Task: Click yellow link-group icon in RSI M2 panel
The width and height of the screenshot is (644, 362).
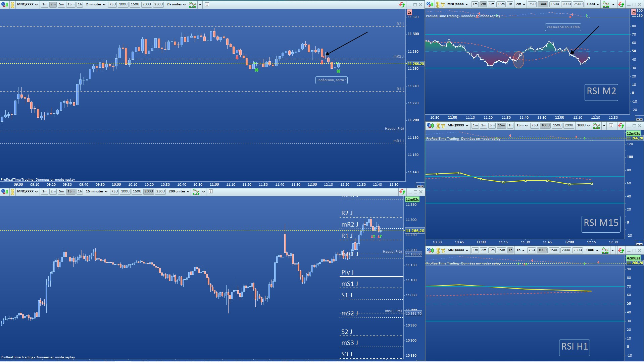Action: tap(438, 4)
